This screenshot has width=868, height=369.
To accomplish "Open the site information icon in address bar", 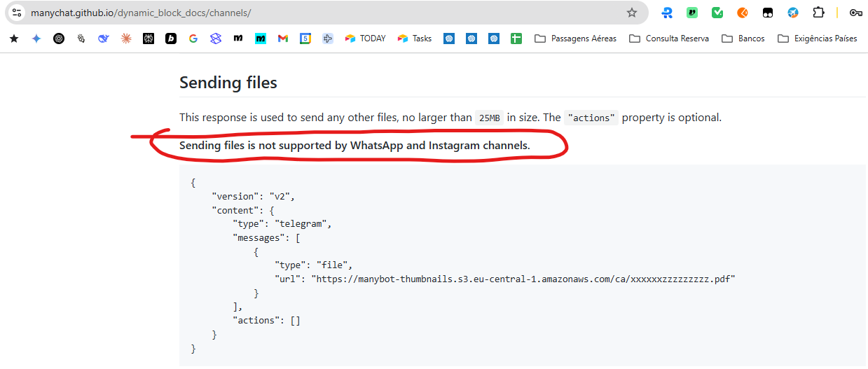I will click(17, 13).
